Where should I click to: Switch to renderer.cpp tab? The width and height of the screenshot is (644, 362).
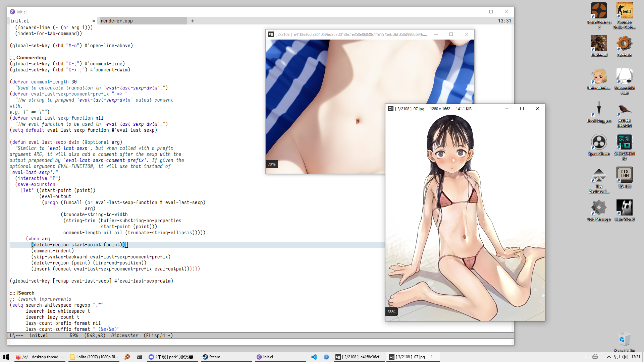point(117,21)
